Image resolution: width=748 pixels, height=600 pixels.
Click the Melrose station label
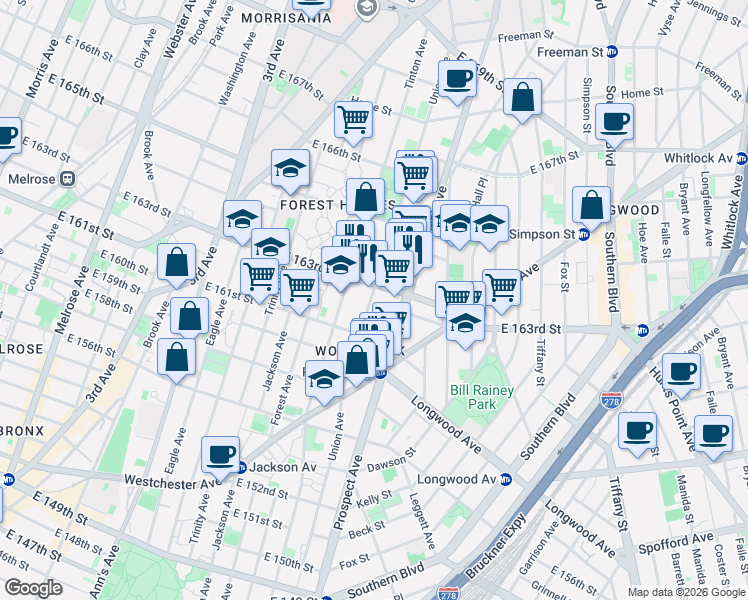32,179
